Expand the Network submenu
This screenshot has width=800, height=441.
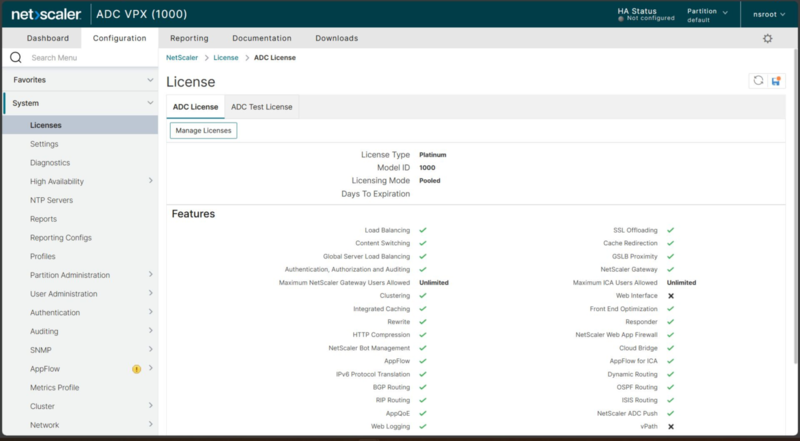click(x=151, y=424)
